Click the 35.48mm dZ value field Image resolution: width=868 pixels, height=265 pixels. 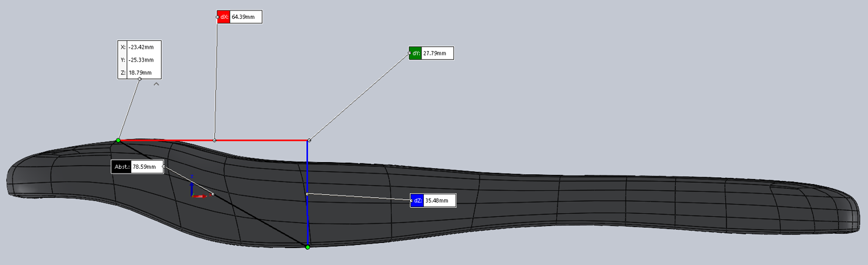[439, 200]
